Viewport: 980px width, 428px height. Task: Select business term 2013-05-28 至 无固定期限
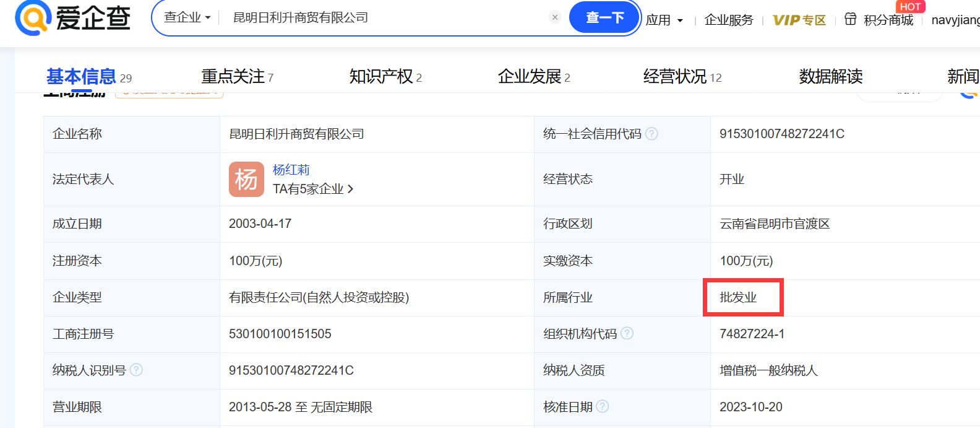[301, 407]
